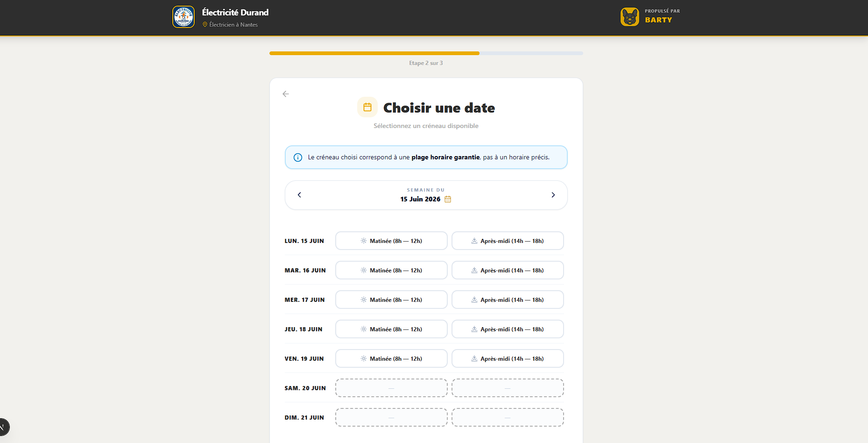The width and height of the screenshot is (868, 443).
Task: Click the Barty dog mascot icon
Action: click(x=630, y=17)
